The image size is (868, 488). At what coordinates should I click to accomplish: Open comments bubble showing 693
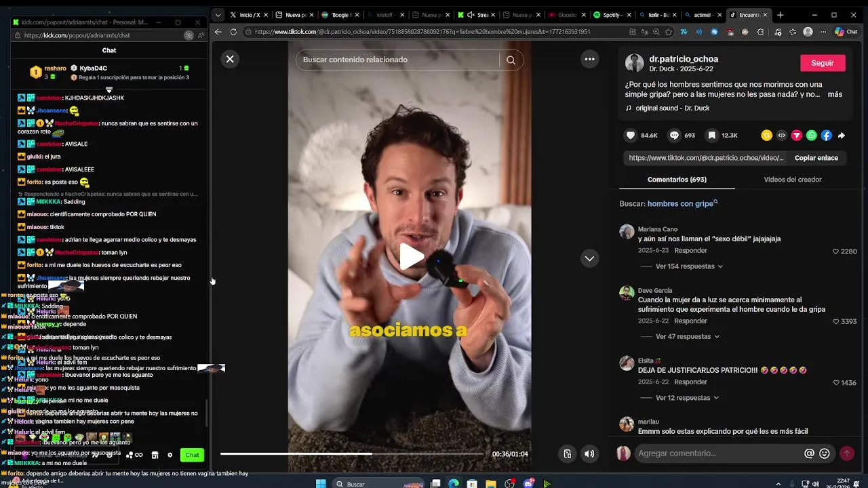(x=674, y=136)
